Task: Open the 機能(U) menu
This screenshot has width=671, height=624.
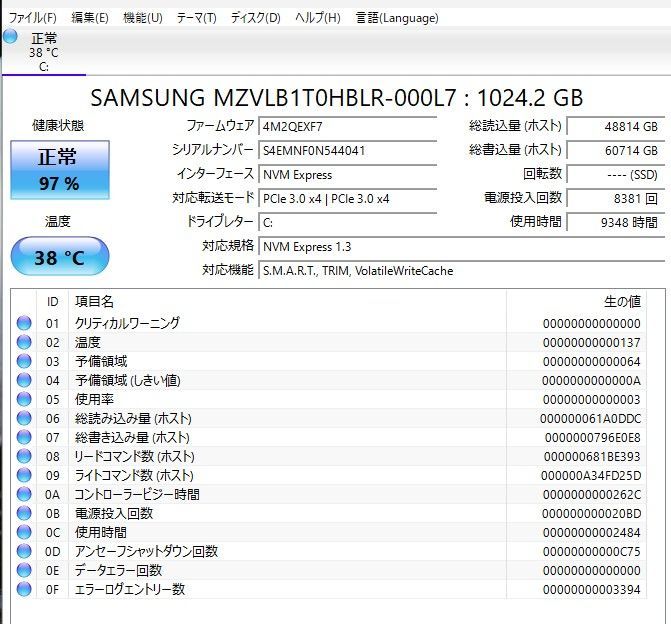Action: 142,18
